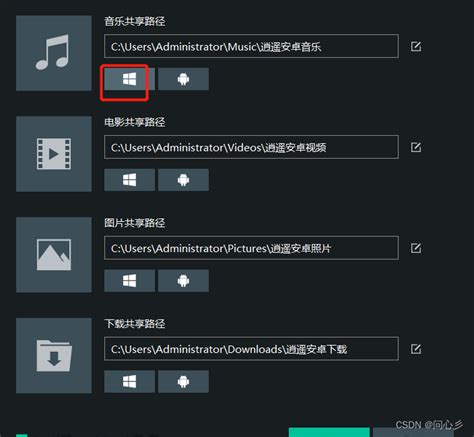The width and height of the screenshot is (474, 437).
Task: Edit the picture share path
Action: (416, 248)
